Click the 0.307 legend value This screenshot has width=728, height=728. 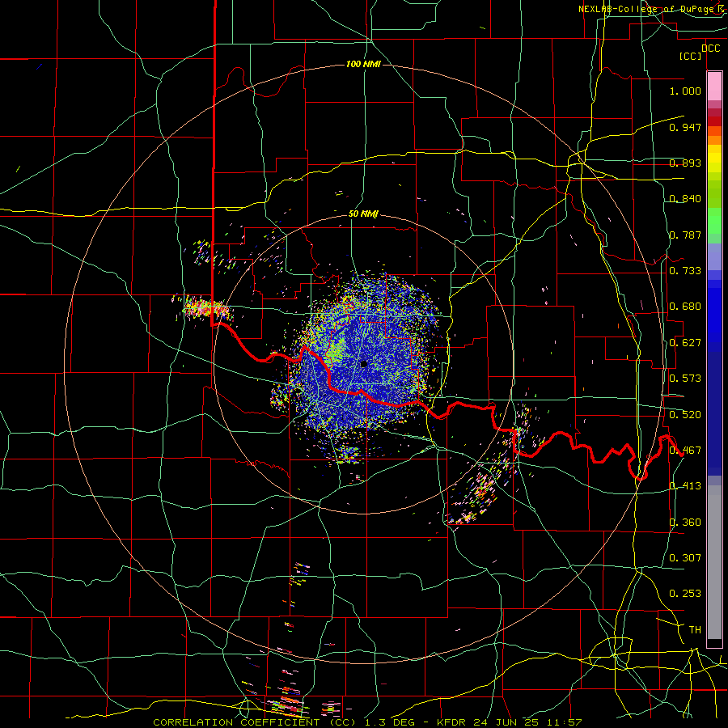[685, 558]
